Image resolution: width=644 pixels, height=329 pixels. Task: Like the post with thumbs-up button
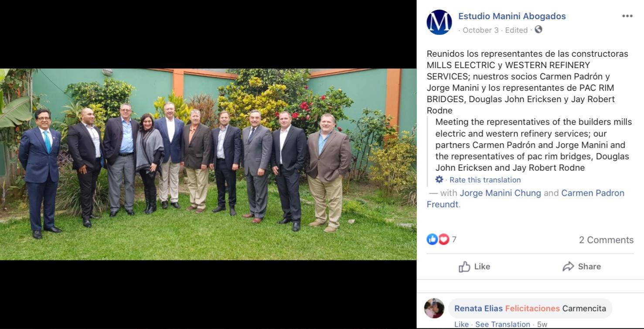click(474, 267)
